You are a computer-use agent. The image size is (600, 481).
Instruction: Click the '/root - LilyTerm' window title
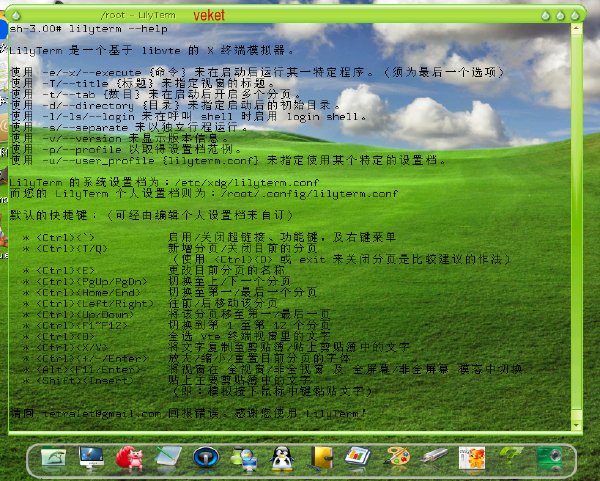tap(138, 15)
